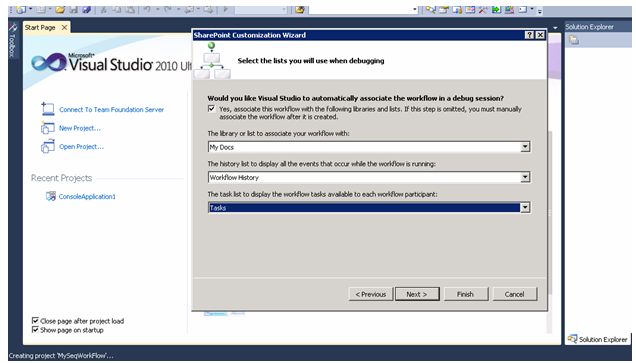The image size is (636, 363).
Task: Open the Undo history dropdown arrow
Action: [157, 9]
